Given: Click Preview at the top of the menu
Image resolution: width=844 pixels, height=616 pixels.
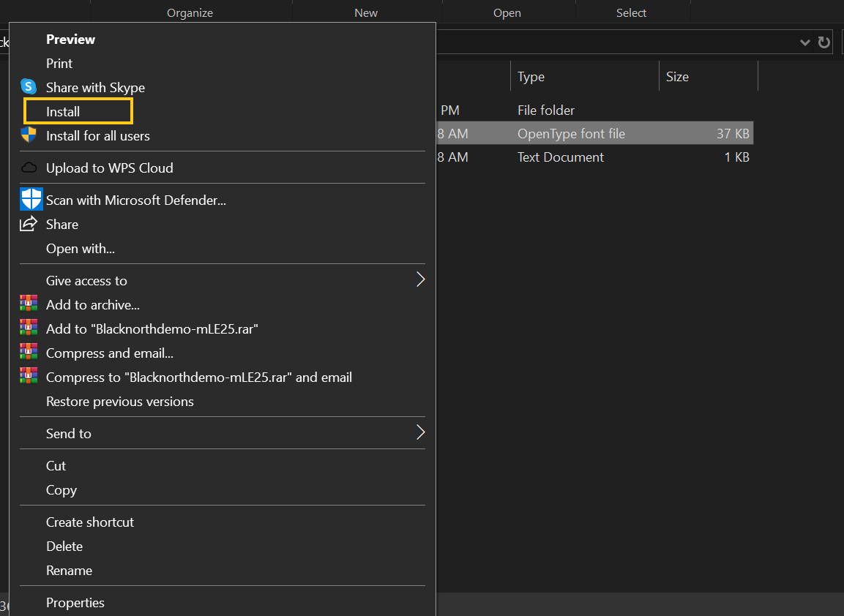Looking at the screenshot, I should [70, 39].
